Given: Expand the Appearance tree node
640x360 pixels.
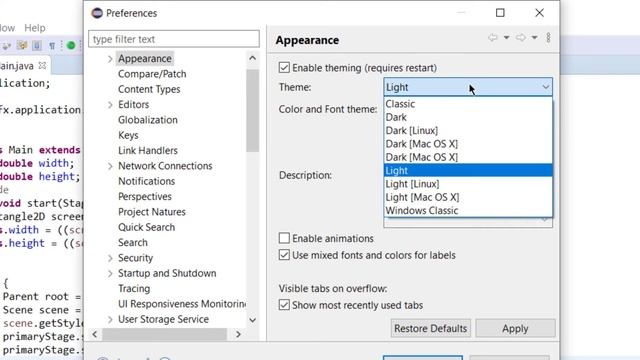Looking at the screenshot, I should [110, 59].
